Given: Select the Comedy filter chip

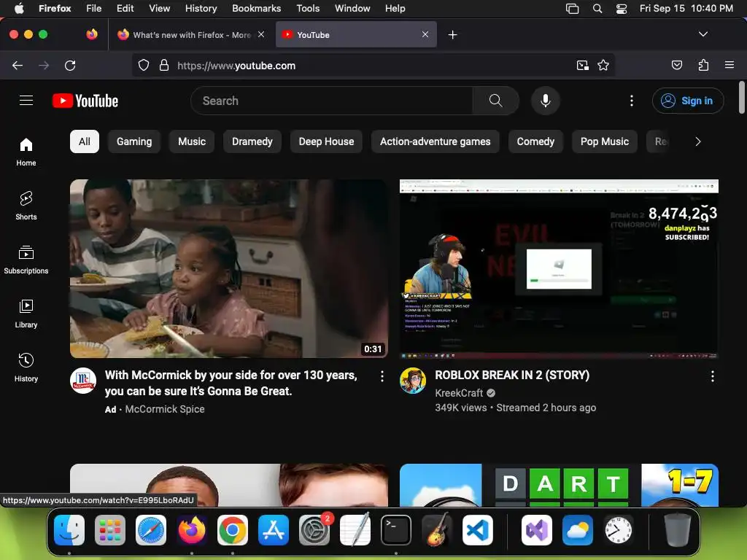Looking at the screenshot, I should [x=535, y=141].
